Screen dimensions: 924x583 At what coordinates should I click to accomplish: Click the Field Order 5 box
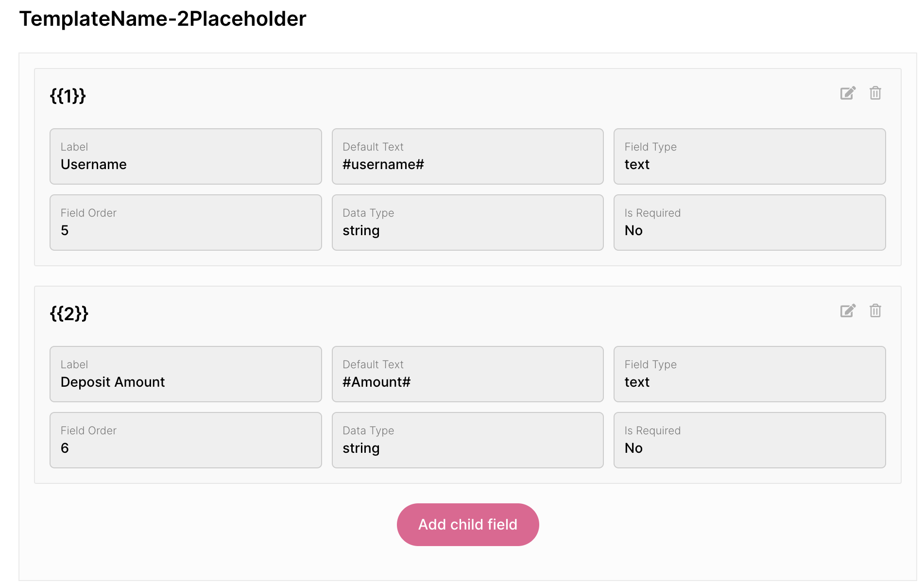point(186,223)
